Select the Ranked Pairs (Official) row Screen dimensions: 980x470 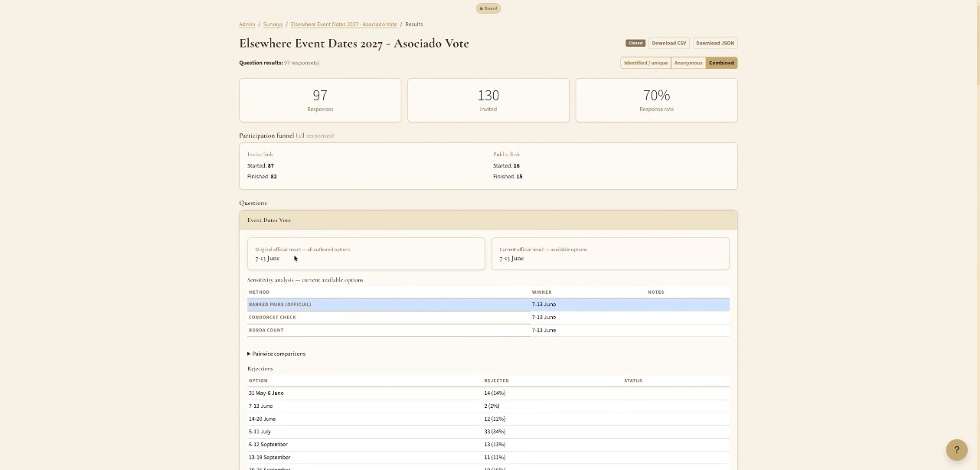488,305
